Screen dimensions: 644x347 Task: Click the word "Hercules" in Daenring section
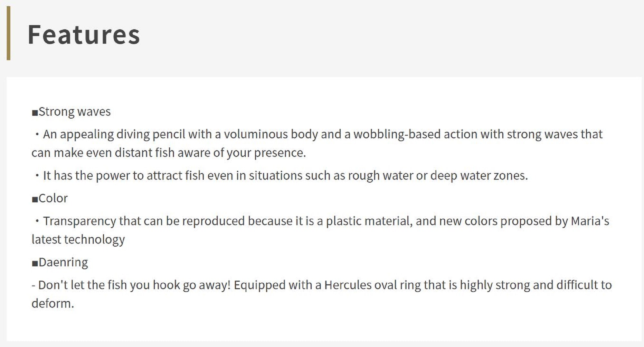click(348, 285)
